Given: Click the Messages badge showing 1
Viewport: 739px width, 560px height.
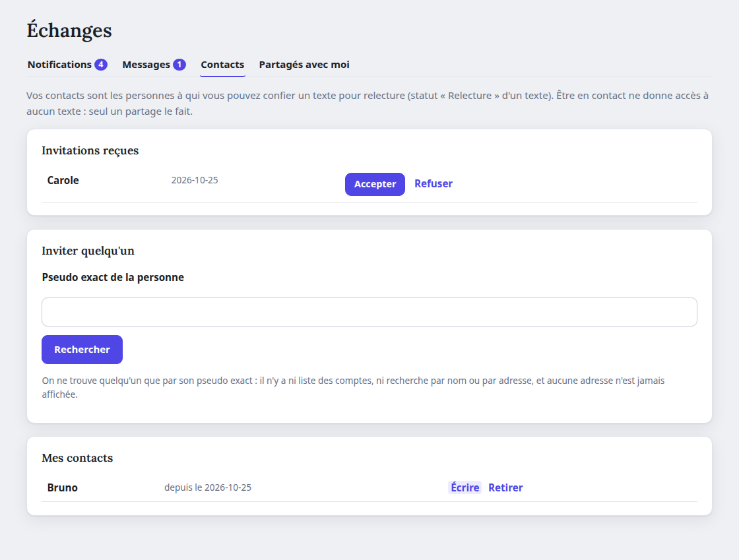Looking at the screenshot, I should pyautogui.click(x=179, y=65).
